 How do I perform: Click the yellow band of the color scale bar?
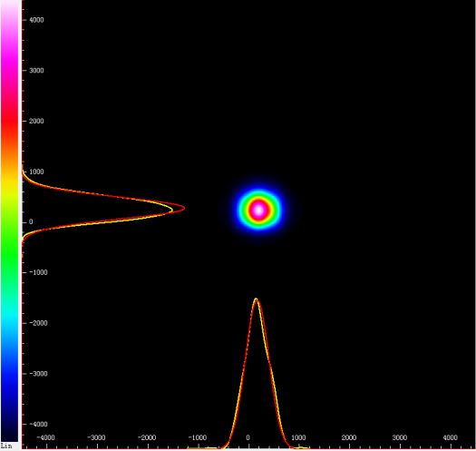9,180
